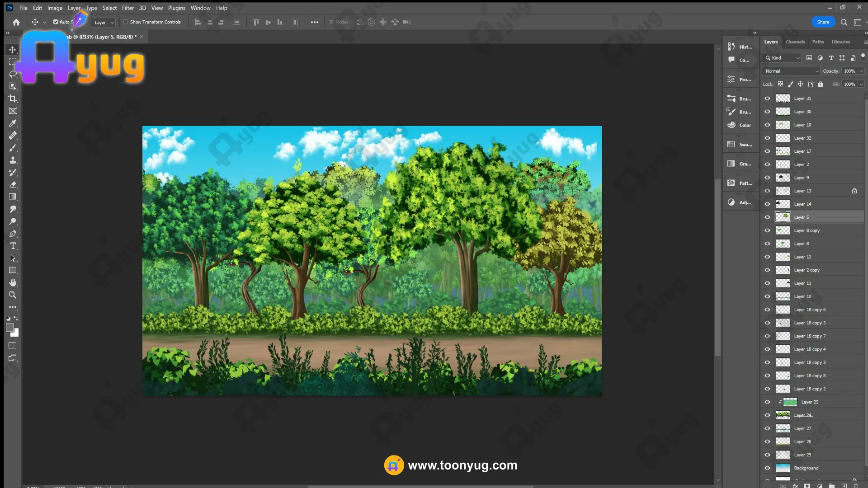Open the Color panel icon

pyautogui.click(x=731, y=125)
